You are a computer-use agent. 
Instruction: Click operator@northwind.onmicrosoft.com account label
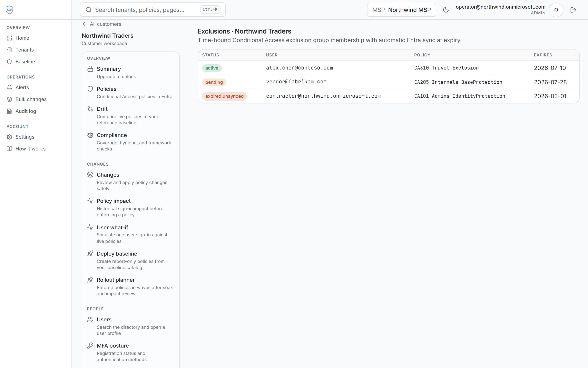point(500,7)
